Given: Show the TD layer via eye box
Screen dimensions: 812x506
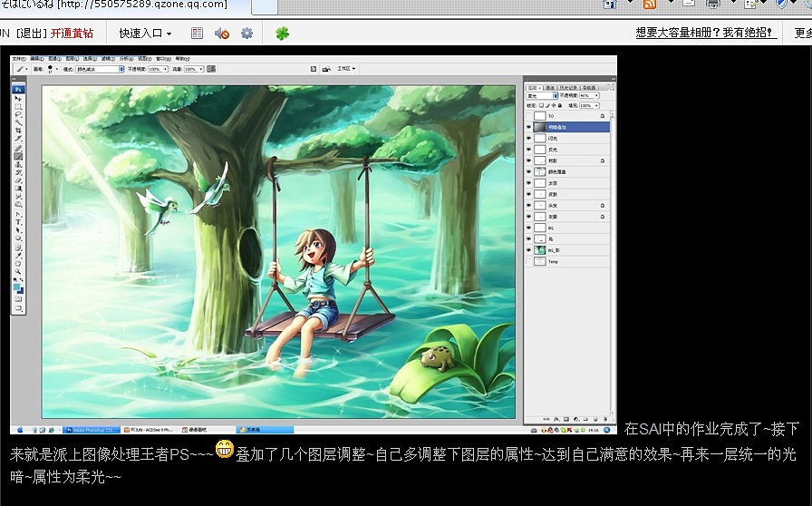Looking at the screenshot, I should point(528,115).
